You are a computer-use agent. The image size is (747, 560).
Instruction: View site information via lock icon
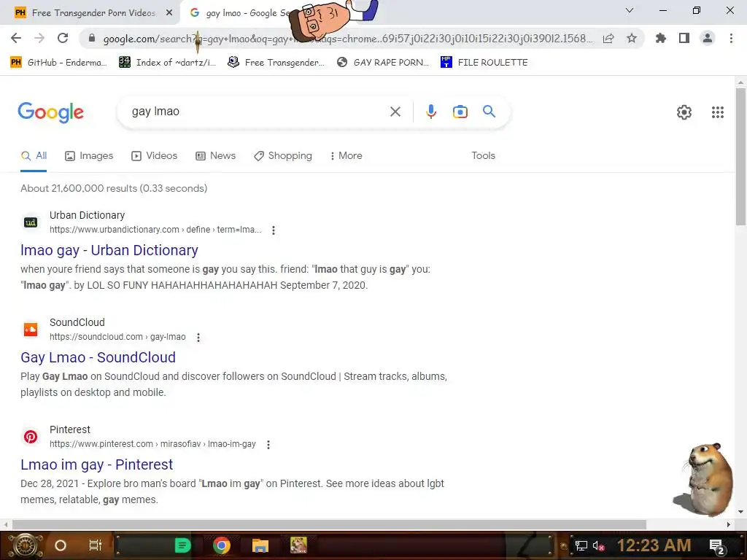pyautogui.click(x=92, y=38)
